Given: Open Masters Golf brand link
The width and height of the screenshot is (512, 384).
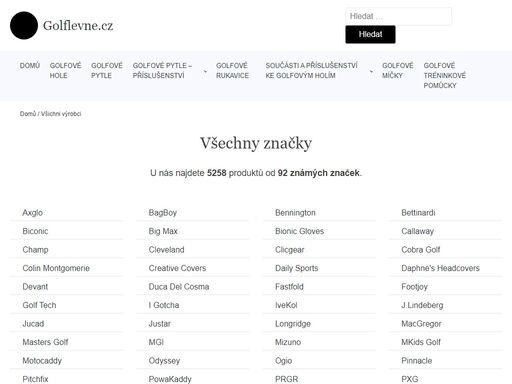Looking at the screenshot, I should click(x=45, y=342).
